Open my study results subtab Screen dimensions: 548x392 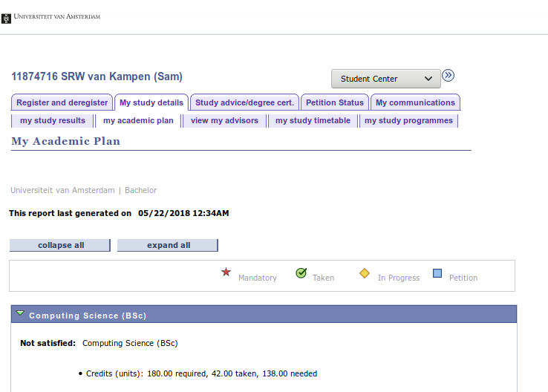click(53, 120)
